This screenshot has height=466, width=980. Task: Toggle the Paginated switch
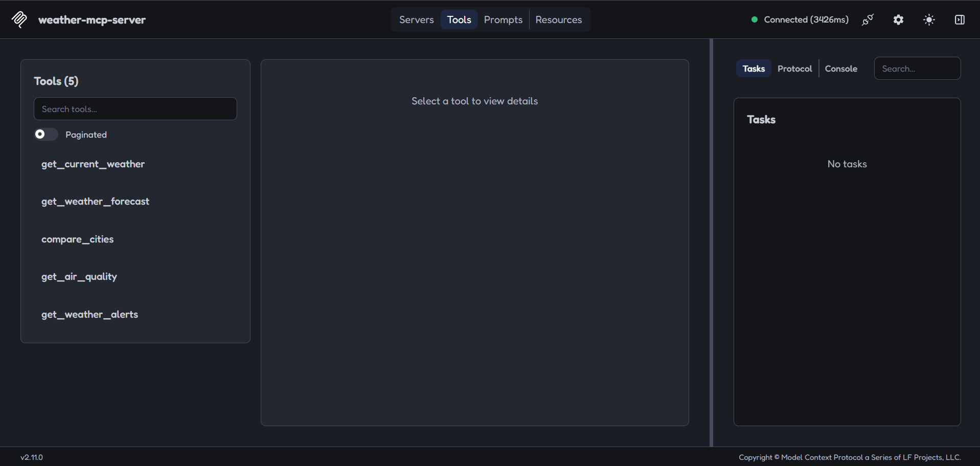[46, 134]
